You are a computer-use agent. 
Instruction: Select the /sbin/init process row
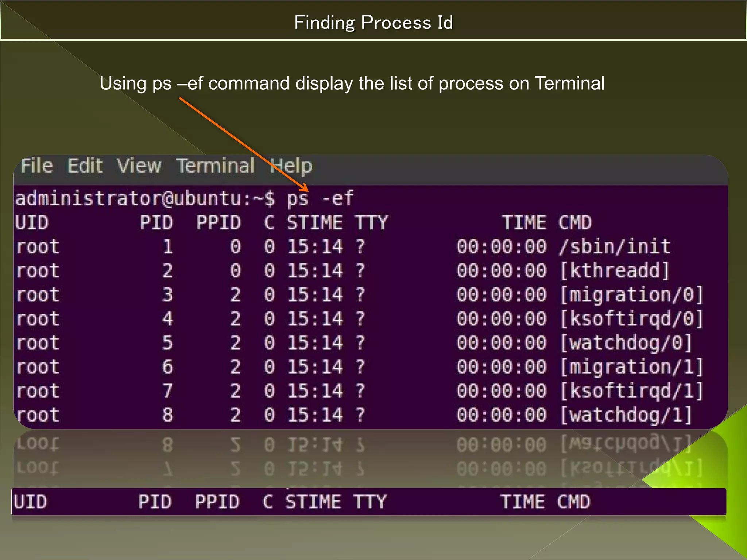tap(615, 247)
